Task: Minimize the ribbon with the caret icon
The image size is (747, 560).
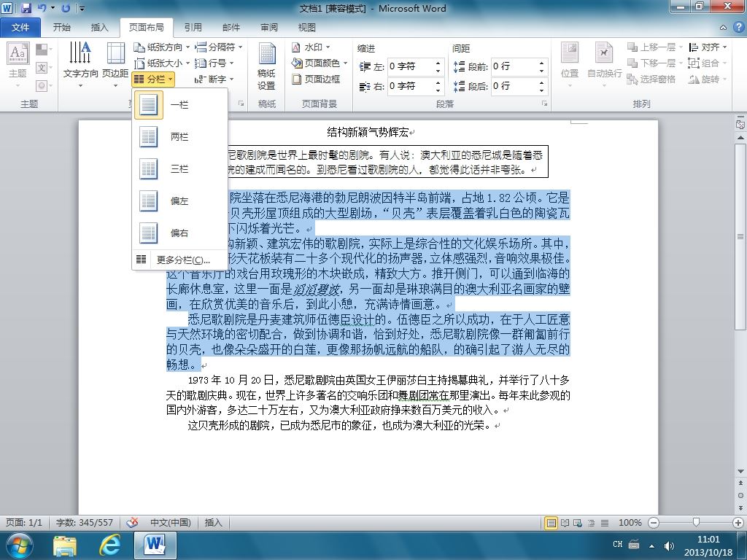Action: tap(723, 28)
